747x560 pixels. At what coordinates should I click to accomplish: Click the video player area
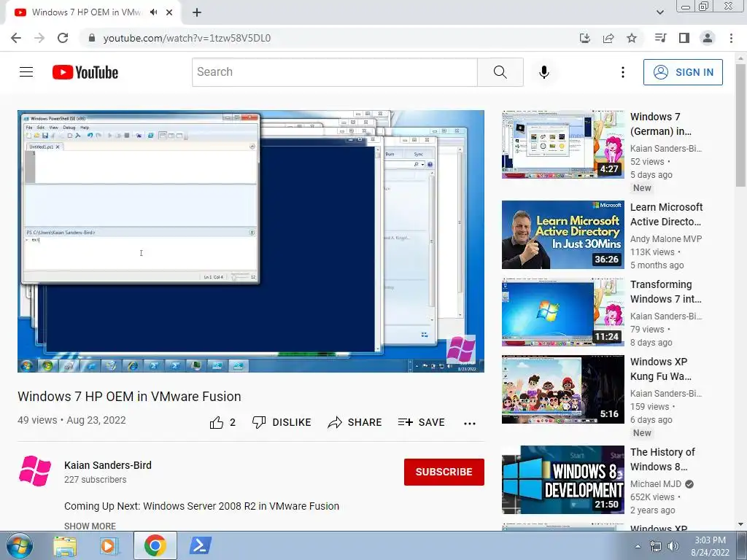[251, 241]
